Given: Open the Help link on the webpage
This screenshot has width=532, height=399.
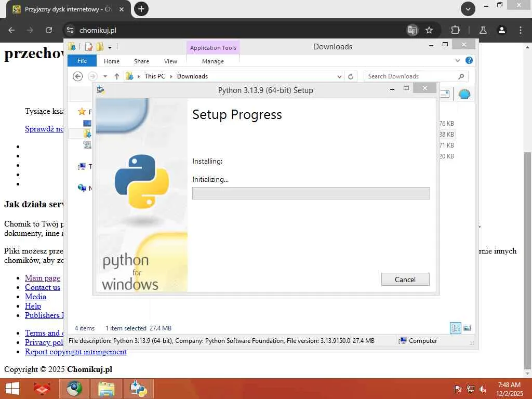Looking at the screenshot, I should click(x=33, y=306).
